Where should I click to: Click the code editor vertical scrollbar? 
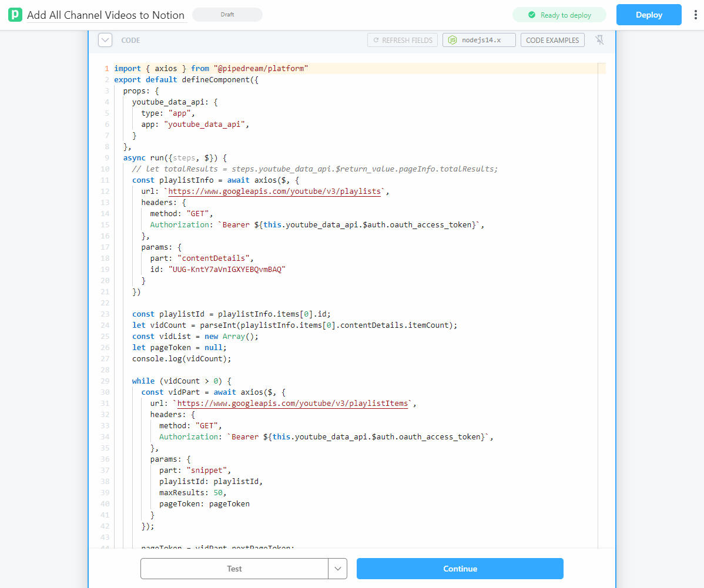(602, 305)
